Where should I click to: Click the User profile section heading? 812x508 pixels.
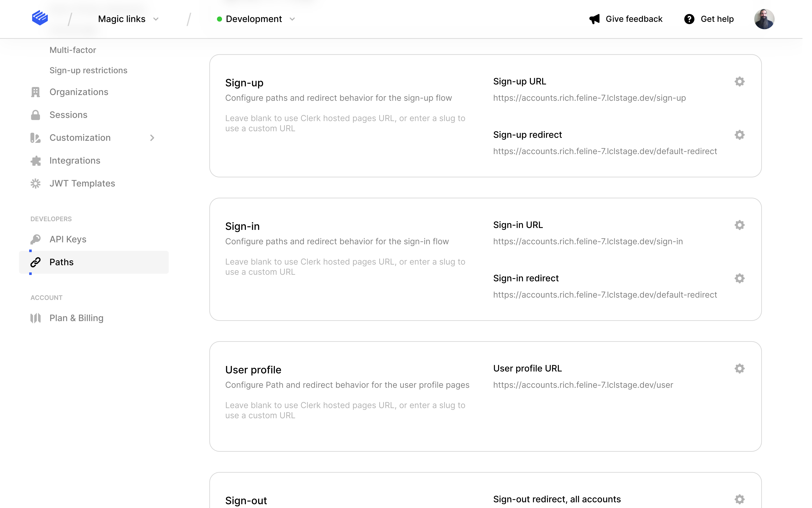[253, 370]
